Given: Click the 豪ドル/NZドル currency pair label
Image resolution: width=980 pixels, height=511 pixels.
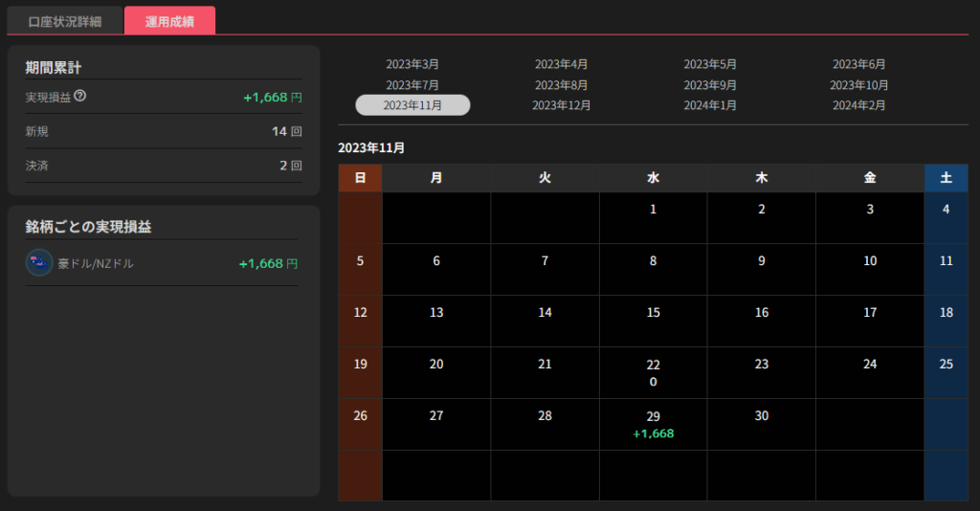Looking at the screenshot, I should tap(96, 263).
